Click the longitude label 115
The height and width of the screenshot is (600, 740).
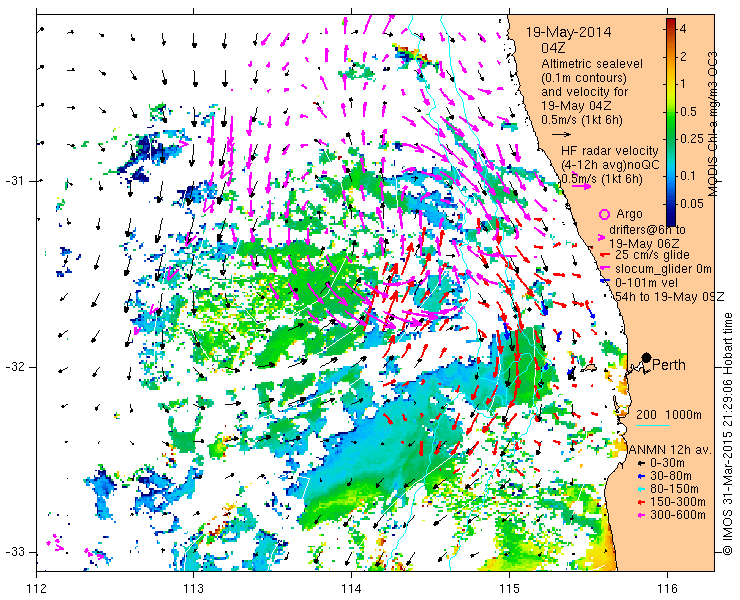tap(509, 588)
